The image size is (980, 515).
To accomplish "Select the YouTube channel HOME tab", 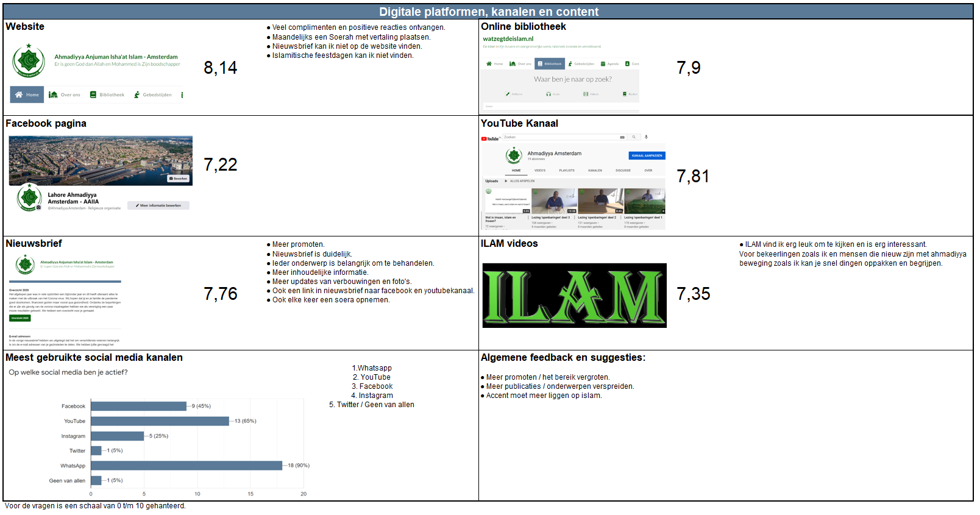I will point(516,171).
